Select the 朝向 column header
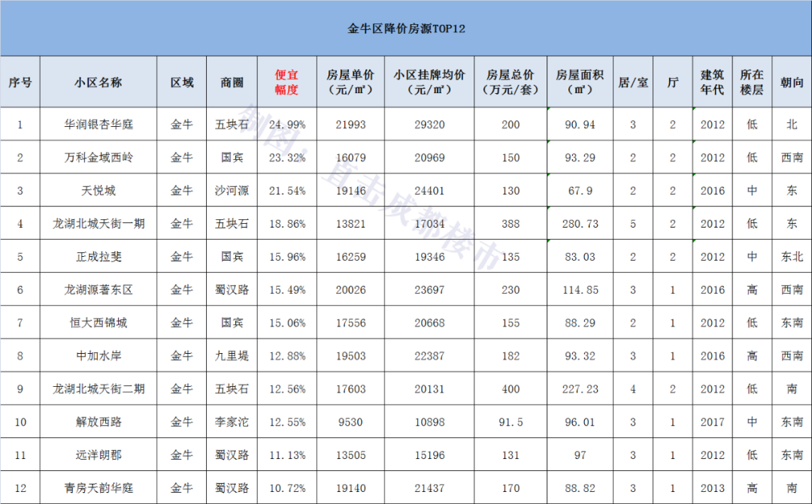812x504 pixels. pos(792,83)
